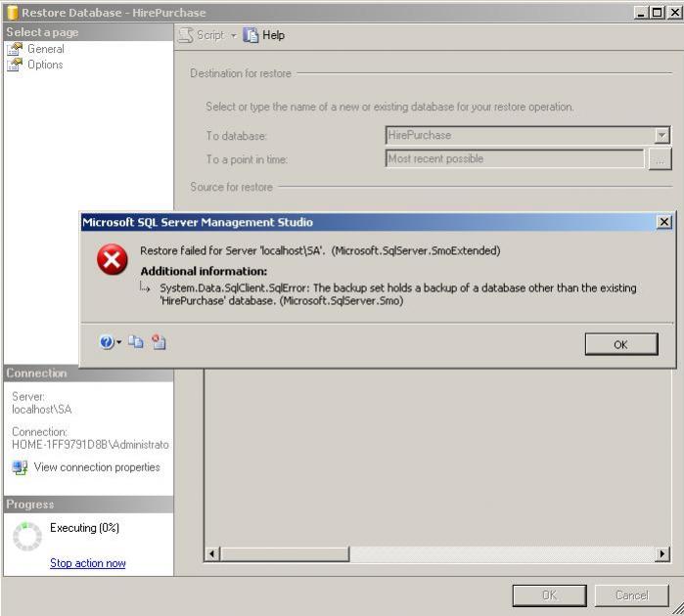684x616 pixels.
Task: Click the executing progress spinner
Action: click(x=27, y=537)
